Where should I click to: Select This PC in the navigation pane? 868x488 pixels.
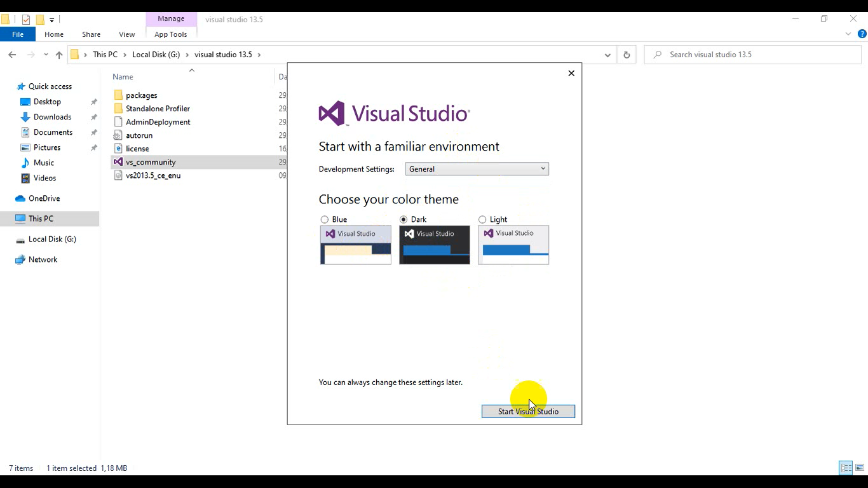(41, 219)
